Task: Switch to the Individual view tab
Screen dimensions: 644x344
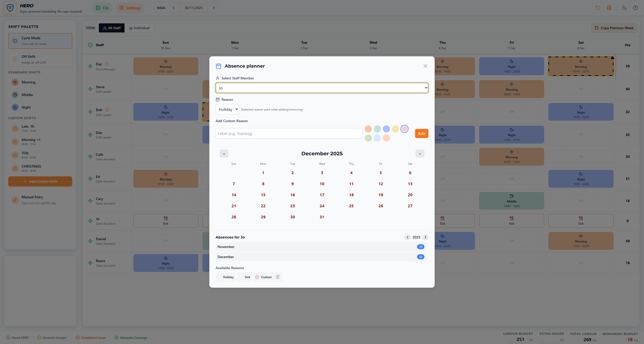Action: pyautogui.click(x=139, y=28)
